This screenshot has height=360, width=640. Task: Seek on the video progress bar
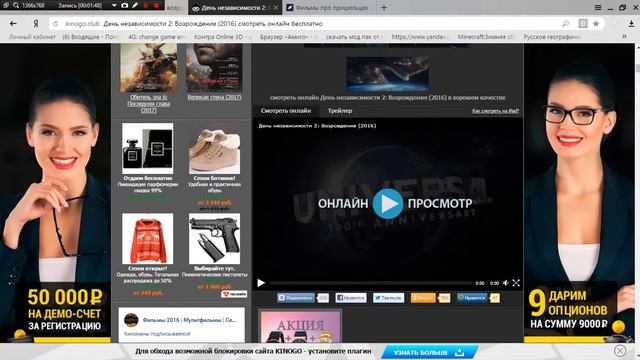point(370,283)
